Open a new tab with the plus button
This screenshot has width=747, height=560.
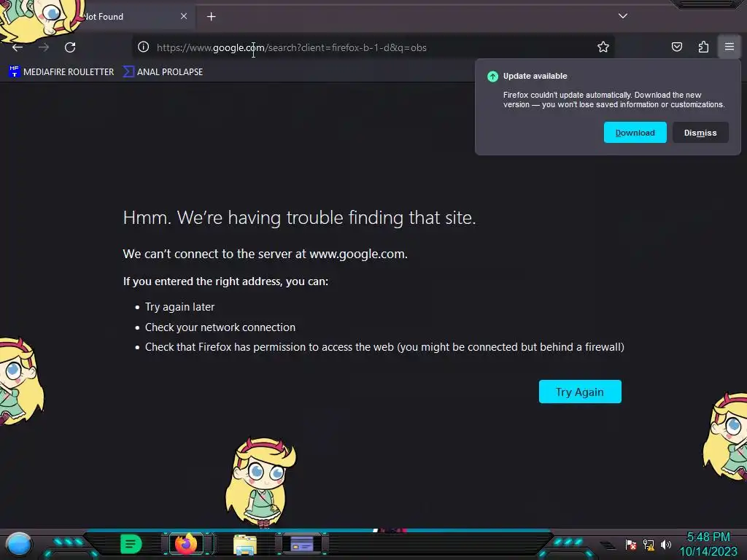211,17
